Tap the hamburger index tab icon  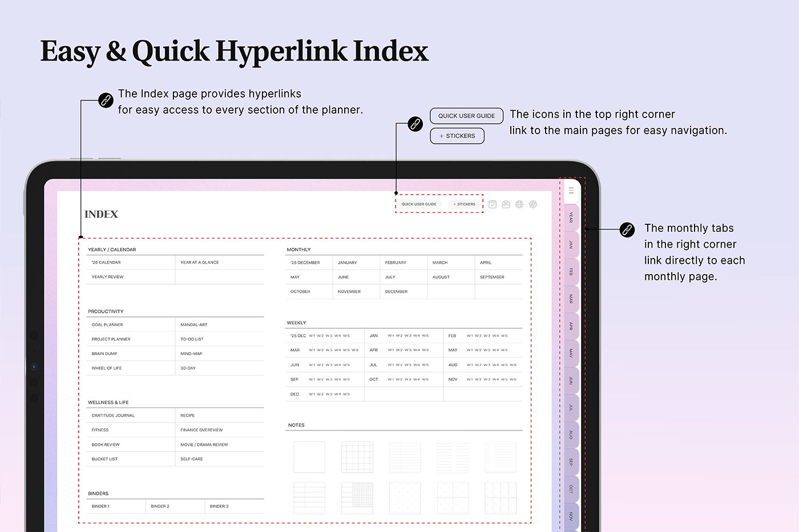(x=571, y=191)
